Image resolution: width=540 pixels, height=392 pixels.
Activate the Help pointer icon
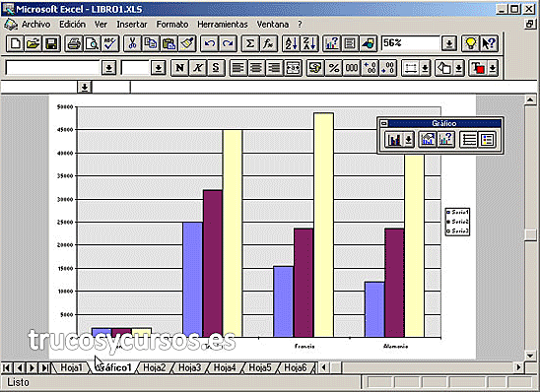pyautogui.click(x=489, y=43)
